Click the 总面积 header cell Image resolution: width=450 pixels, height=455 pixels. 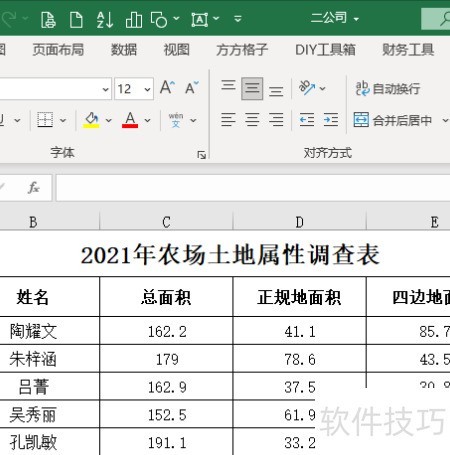click(x=166, y=297)
